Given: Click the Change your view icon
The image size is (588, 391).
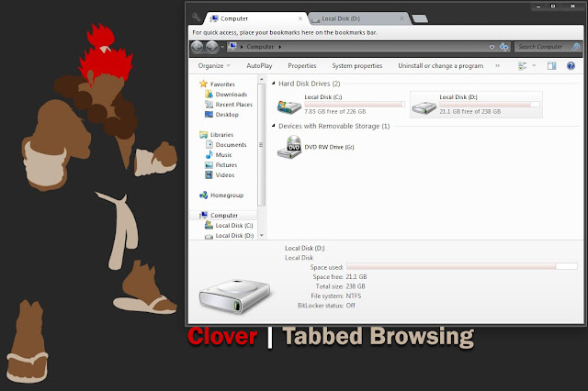Looking at the screenshot, I should (523, 66).
